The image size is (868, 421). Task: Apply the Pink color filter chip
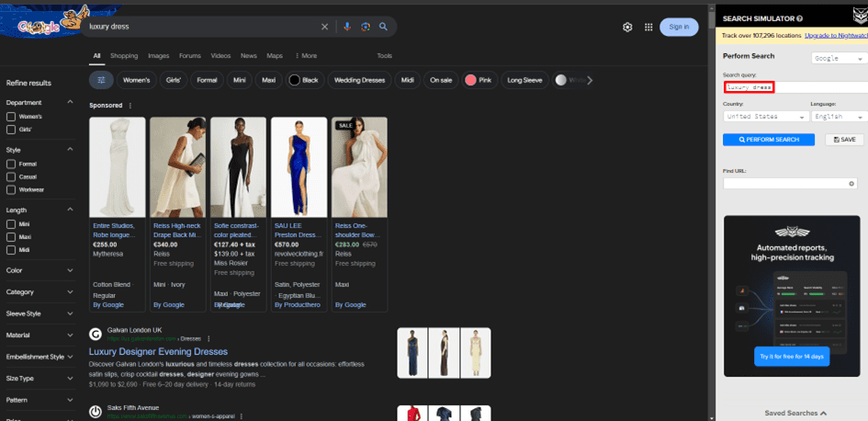pyautogui.click(x=479, y=80)
